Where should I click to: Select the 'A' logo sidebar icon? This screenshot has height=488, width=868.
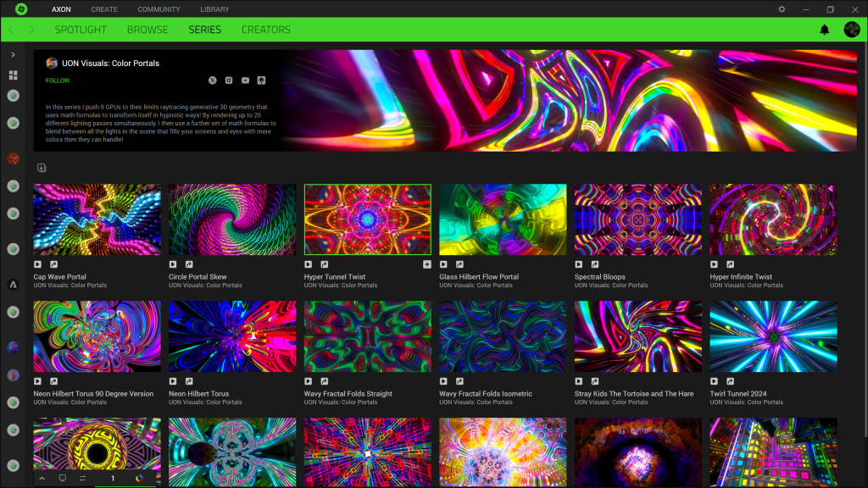click(14, 285)
